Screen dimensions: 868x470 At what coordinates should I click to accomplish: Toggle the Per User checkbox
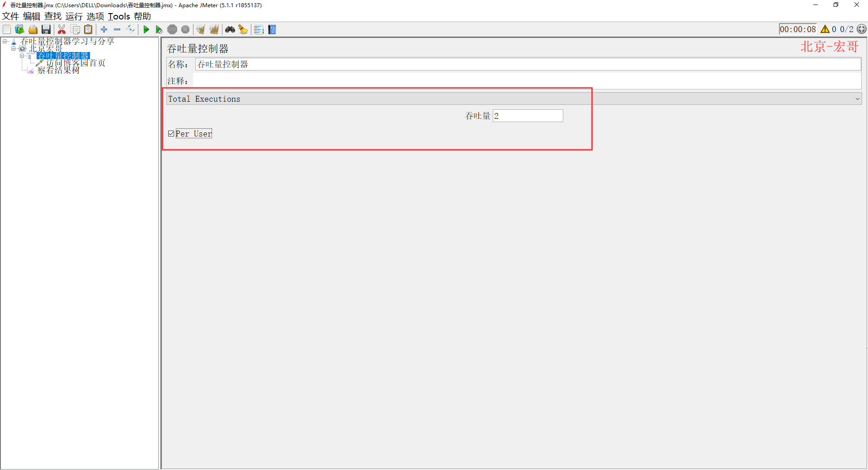[x=171, y=133]
